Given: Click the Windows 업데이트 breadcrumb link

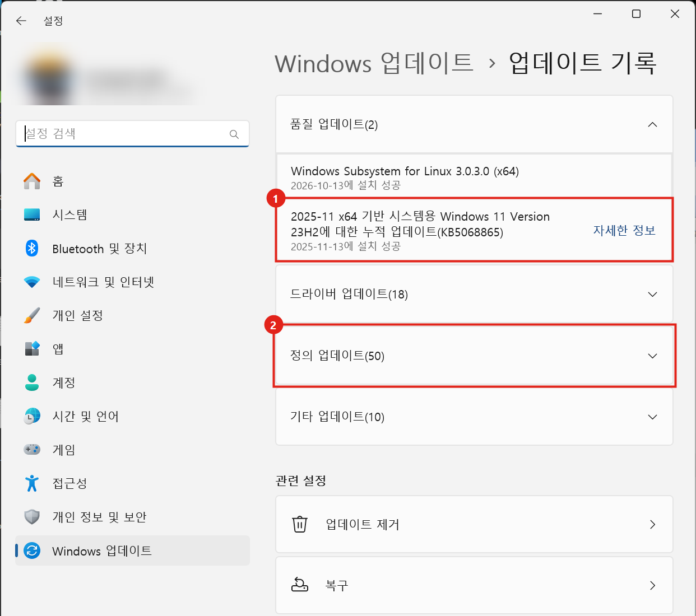Looking at the screenshot, I should coord(374,63).
